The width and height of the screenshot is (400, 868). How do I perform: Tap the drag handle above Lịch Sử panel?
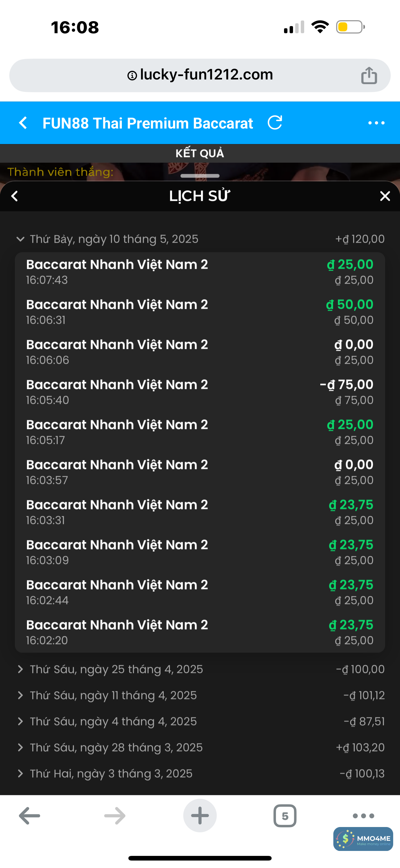pyautogui.click(x=200, y=176)
